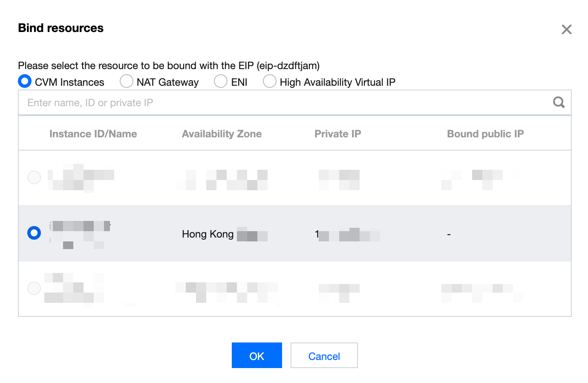Choose High Availability Virtual IP option

(x=270, y=81)
